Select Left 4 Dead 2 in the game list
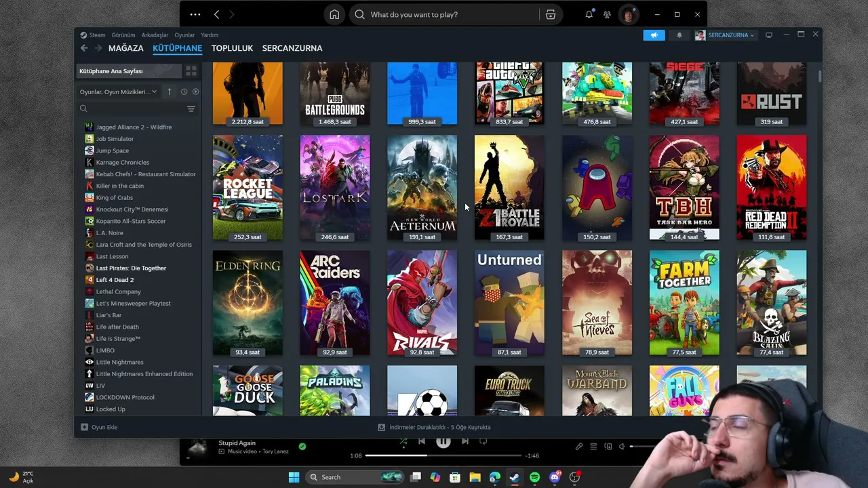 click(115, 280)
